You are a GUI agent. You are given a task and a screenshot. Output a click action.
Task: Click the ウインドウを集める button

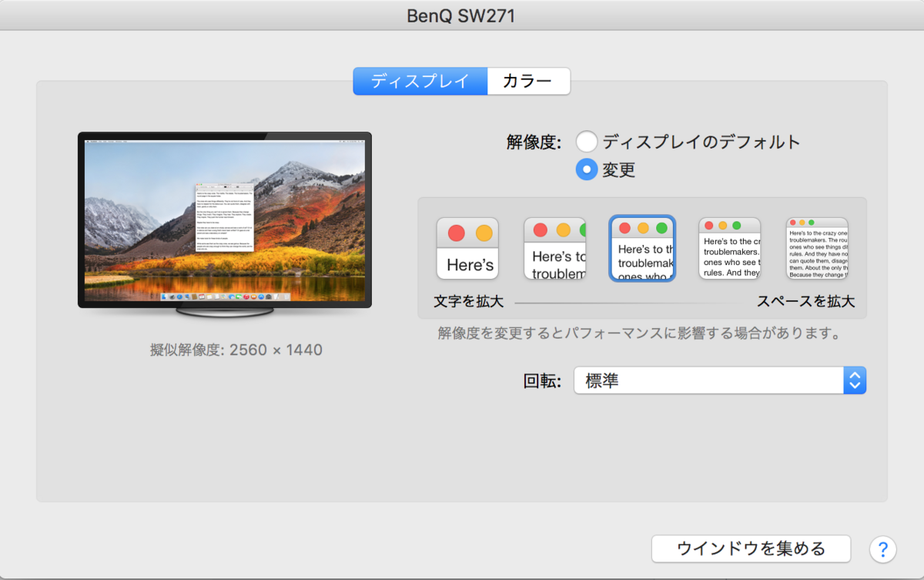751,548
